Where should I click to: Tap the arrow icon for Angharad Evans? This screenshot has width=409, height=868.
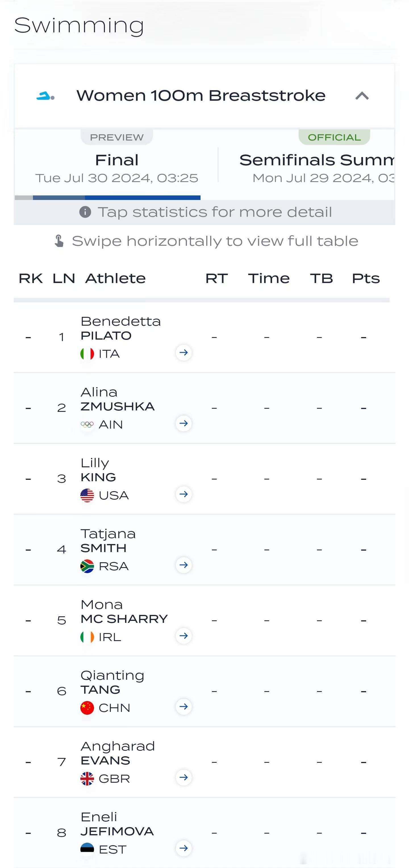(x=183, y=777)
